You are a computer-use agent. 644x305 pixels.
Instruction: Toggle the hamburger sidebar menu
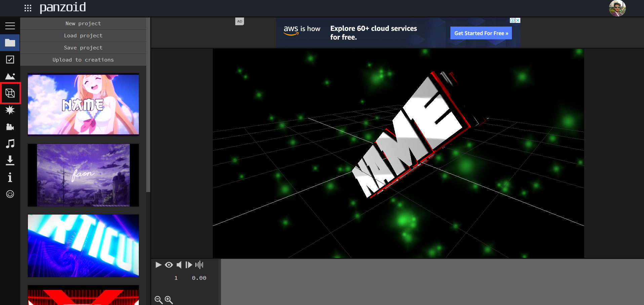10,26
